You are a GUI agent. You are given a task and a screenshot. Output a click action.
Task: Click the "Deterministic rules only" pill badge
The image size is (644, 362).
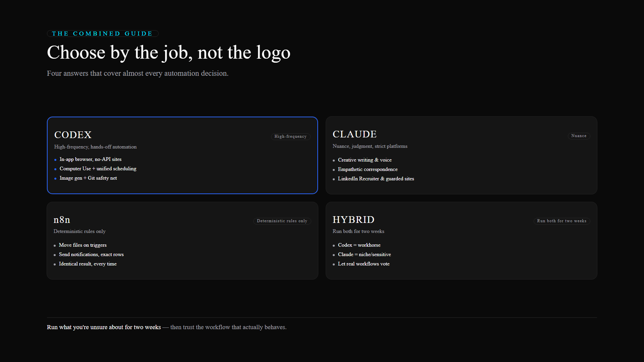282,221
